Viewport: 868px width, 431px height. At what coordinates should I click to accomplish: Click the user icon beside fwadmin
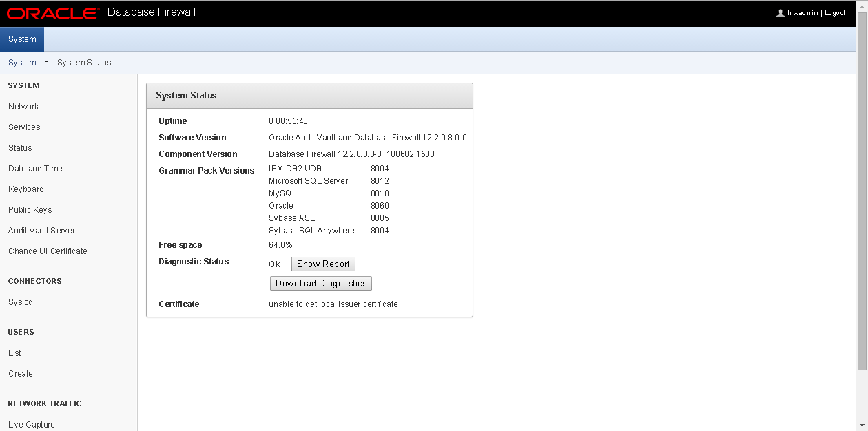(x=780, y=13)
